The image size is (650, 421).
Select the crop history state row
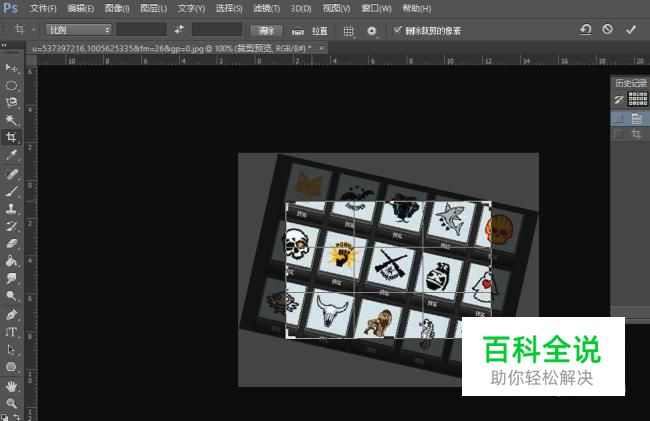pos(631,134)
